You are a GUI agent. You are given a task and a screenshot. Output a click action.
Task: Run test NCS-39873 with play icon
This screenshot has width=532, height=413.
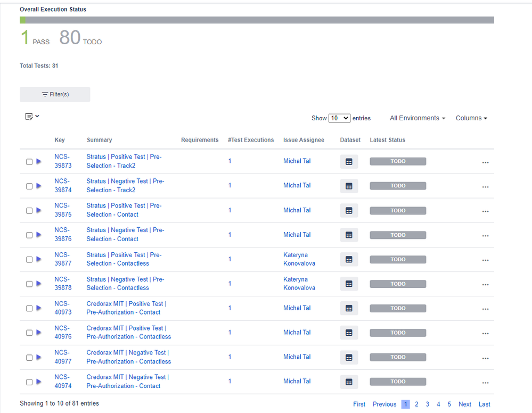[x=39, y=161]
